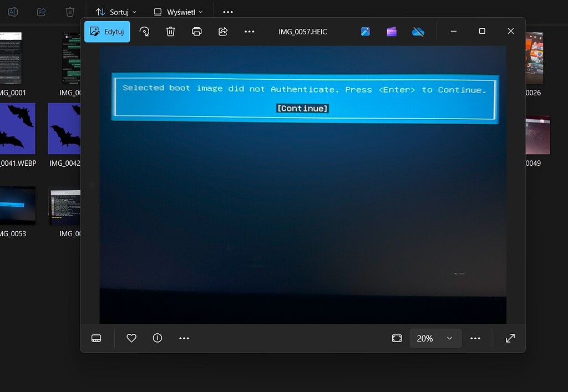Check the OneDrive upload status icon
This screenshot has width=568, height=392.
pyautogui.click(x=418, y=32)
